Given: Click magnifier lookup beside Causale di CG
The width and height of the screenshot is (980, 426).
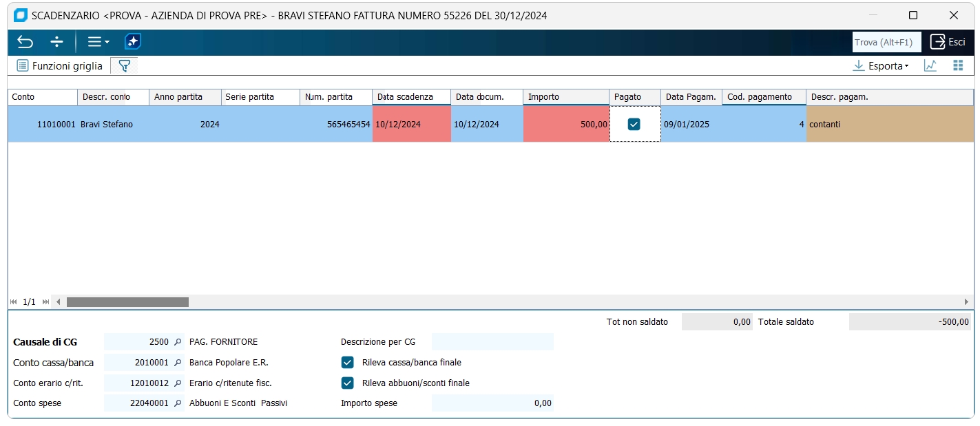Looking at the screenshot, I should [177, 342].
